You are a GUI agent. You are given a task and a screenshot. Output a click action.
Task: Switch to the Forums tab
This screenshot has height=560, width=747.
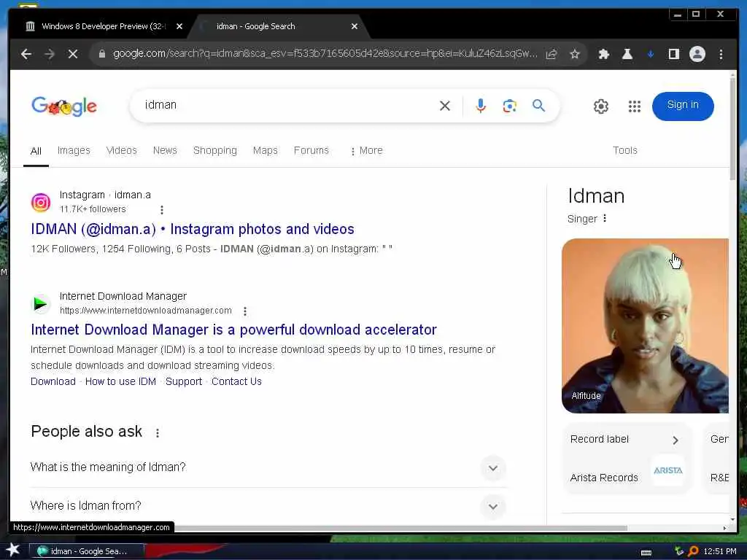coord(311,150)
